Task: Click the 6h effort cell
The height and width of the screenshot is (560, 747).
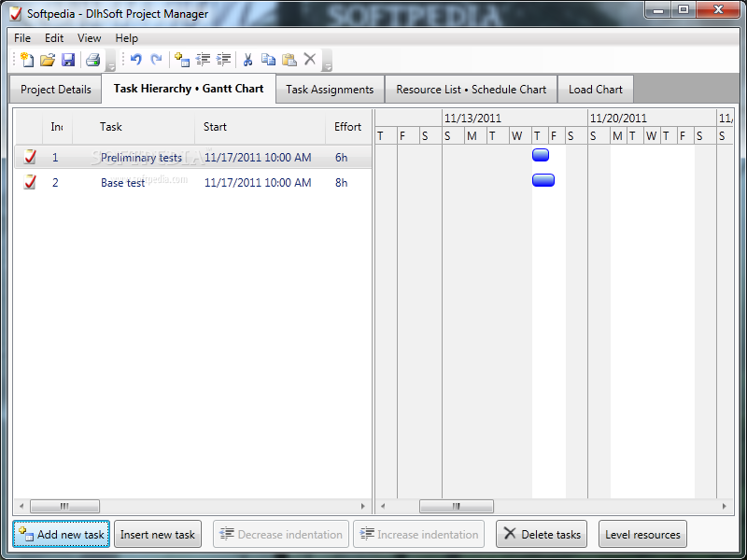Action: (x=341, y=158)
